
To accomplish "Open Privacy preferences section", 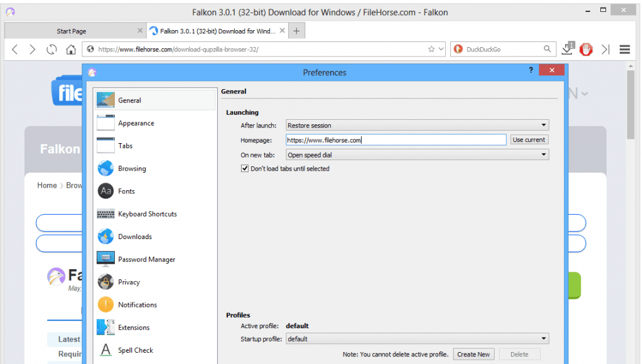I will [x=156, y=282].
